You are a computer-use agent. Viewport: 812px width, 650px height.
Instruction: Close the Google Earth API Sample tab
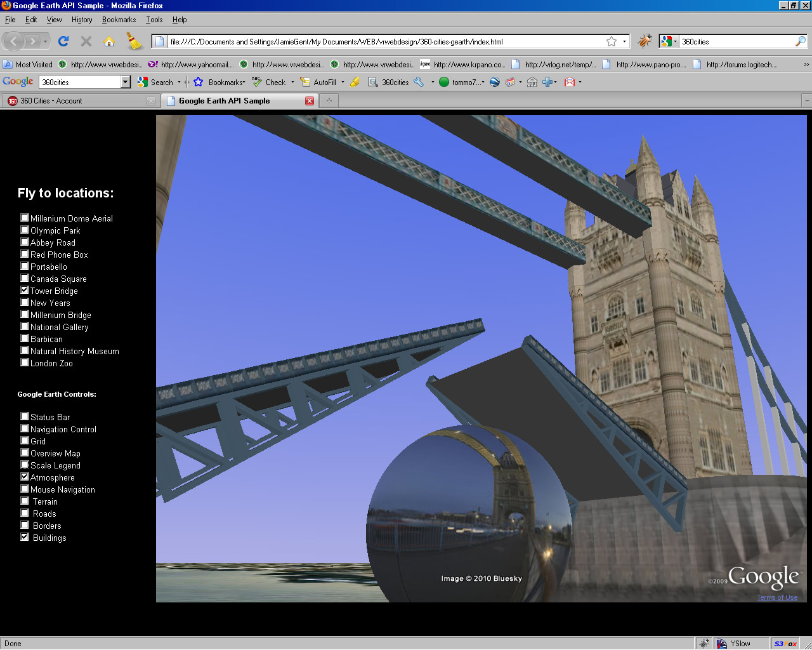tap(310, 101)
